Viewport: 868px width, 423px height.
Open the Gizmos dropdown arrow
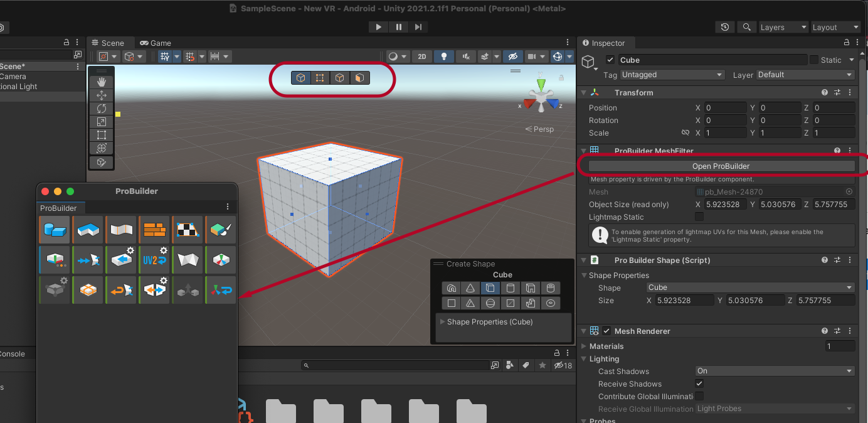point(569,56)
